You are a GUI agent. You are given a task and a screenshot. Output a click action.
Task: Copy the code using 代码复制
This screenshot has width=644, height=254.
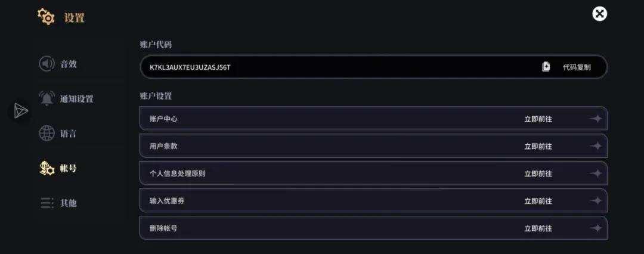pos(577,67)
